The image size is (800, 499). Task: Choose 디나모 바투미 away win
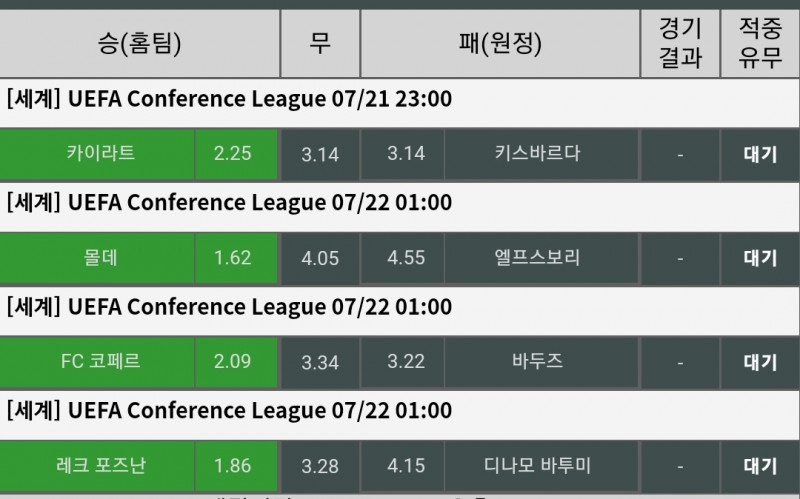coord(537,465)
